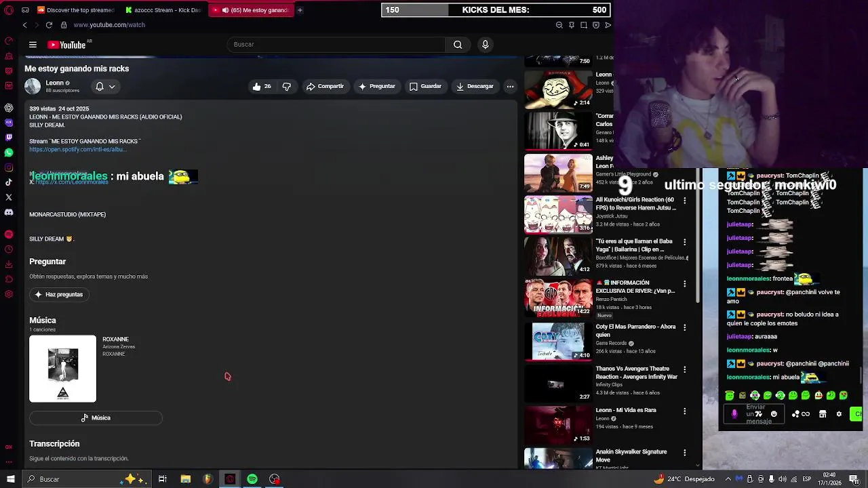This screenshot has height=488, width=868.
Task: Click the Preguntar button under video
Action: click(377, 86)
